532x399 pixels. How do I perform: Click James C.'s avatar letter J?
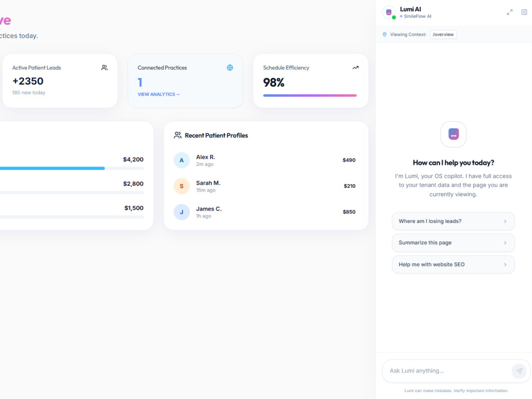(181, 212)
